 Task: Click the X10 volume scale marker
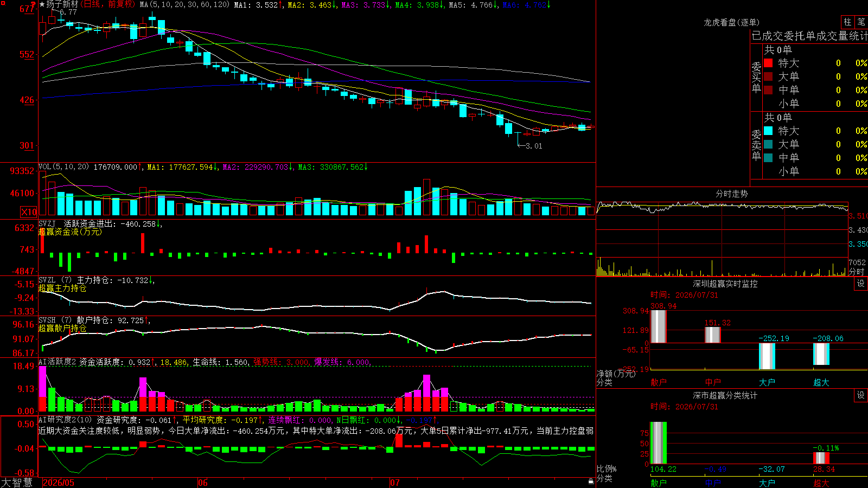29,212
